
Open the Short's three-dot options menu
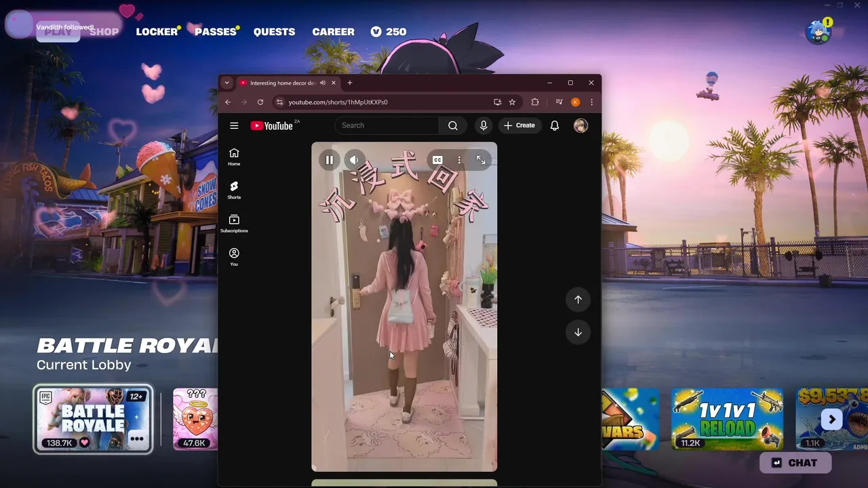tap(459, 160)
